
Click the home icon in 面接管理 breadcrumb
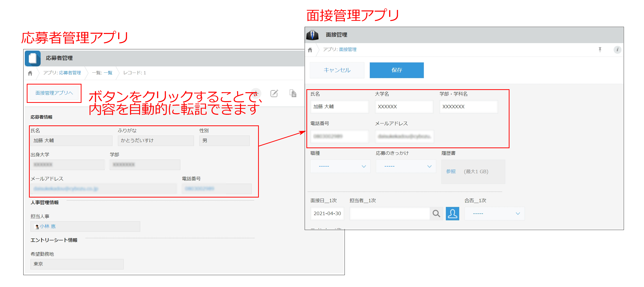click(x=311, y=49)
